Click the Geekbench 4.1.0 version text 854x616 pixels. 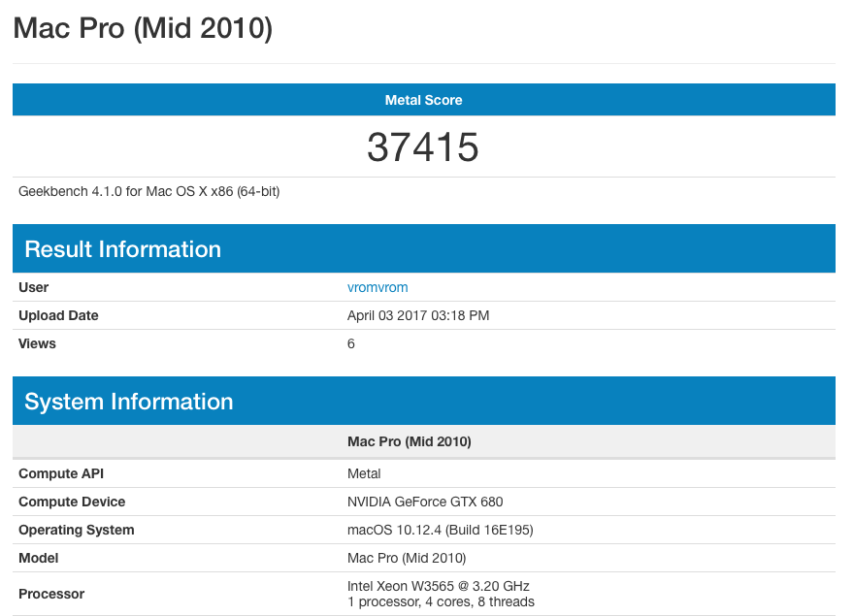coord(148,192)
